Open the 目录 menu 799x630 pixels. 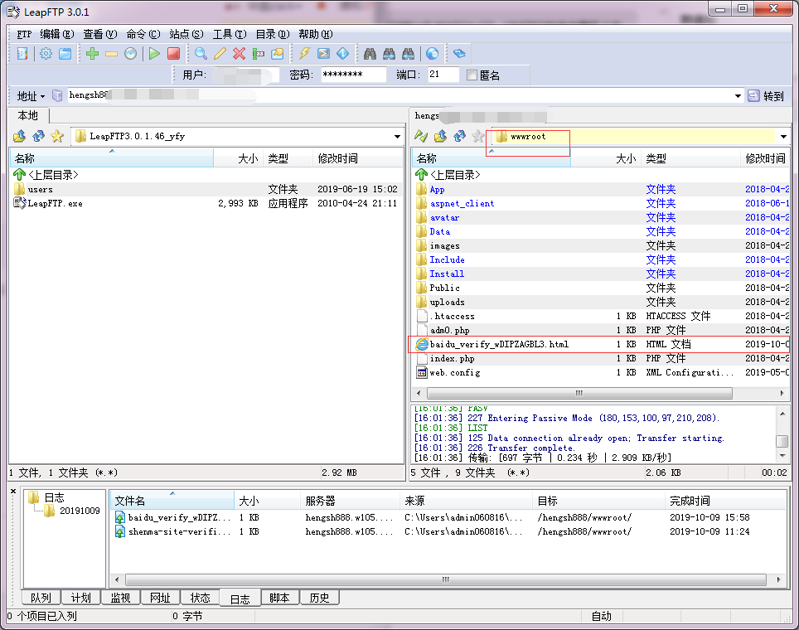[x=272, y=34]
